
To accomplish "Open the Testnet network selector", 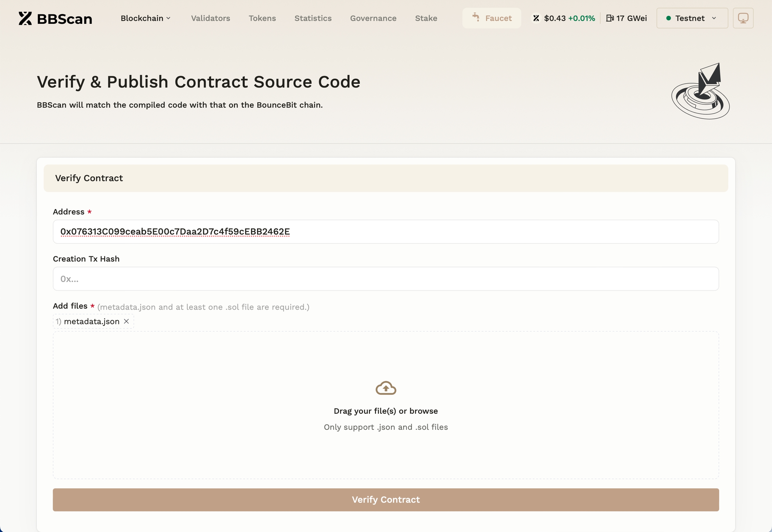I will [692, 18].
